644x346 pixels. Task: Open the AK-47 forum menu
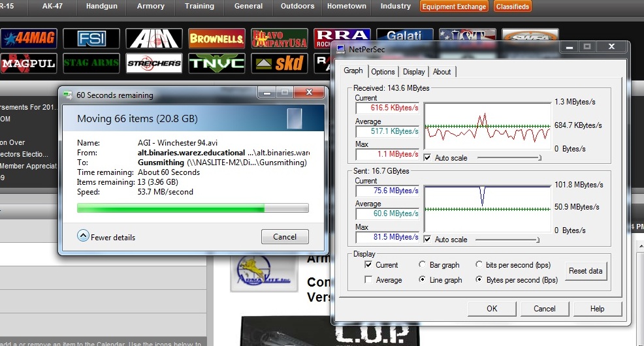click(x=52, y=6)
